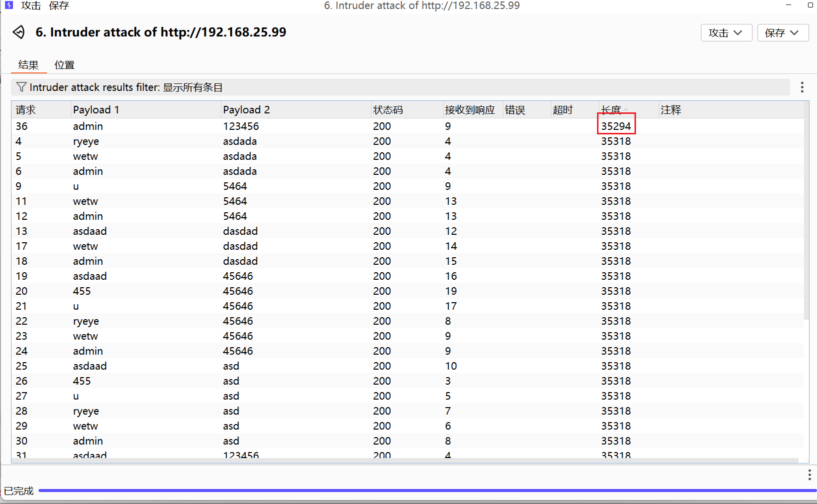Expand the 攻击 dropdown button
The height and width of the screenshot is (504, 817).
[x=726, y=33]
